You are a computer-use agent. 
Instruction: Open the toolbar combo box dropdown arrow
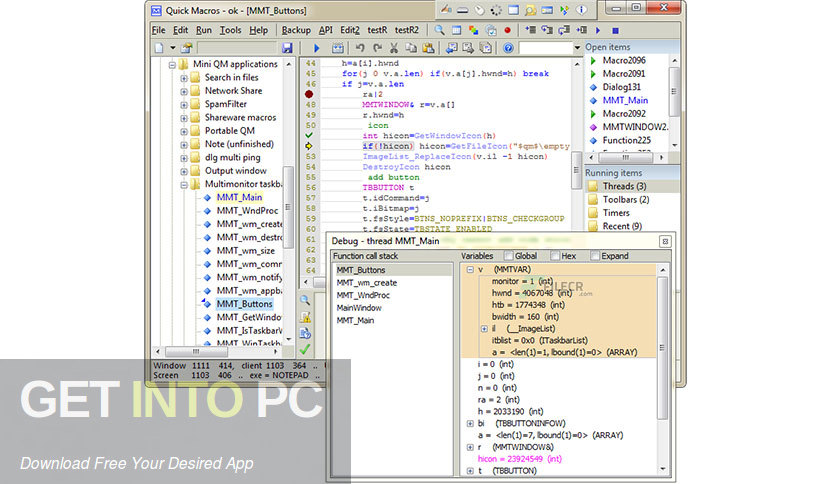coord(577,48)
